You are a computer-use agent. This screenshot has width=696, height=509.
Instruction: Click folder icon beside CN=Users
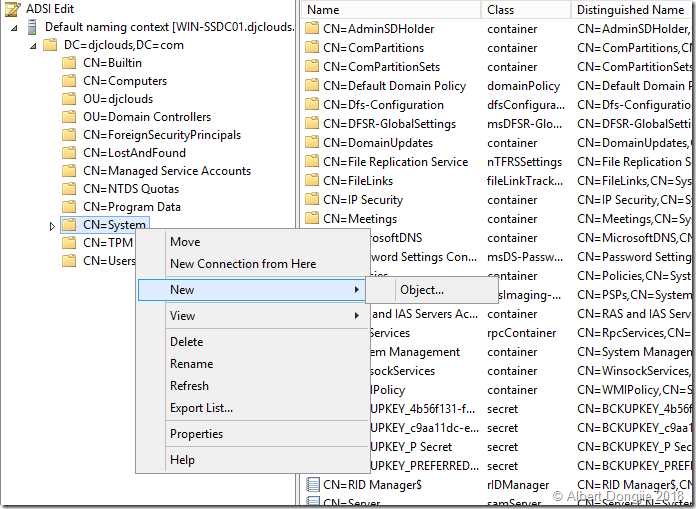(69, 260)
